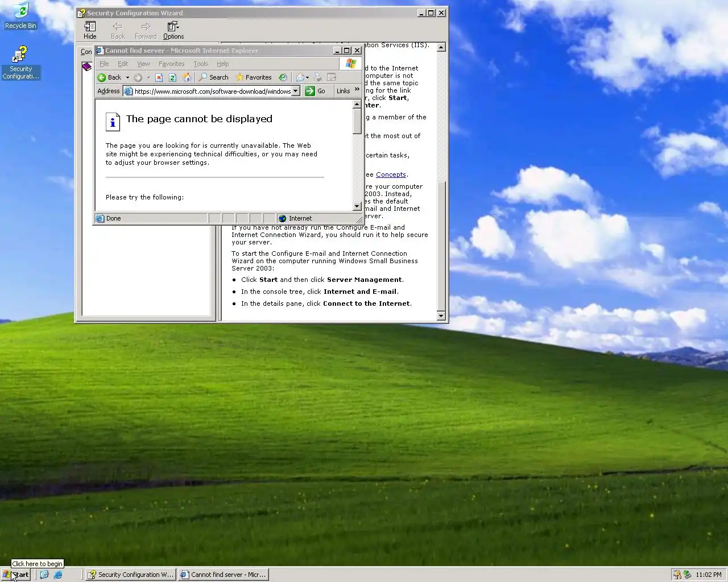Click the Internet Explorer title bar icon
This screenshot has height=582, width=728.
pos(100,51)
